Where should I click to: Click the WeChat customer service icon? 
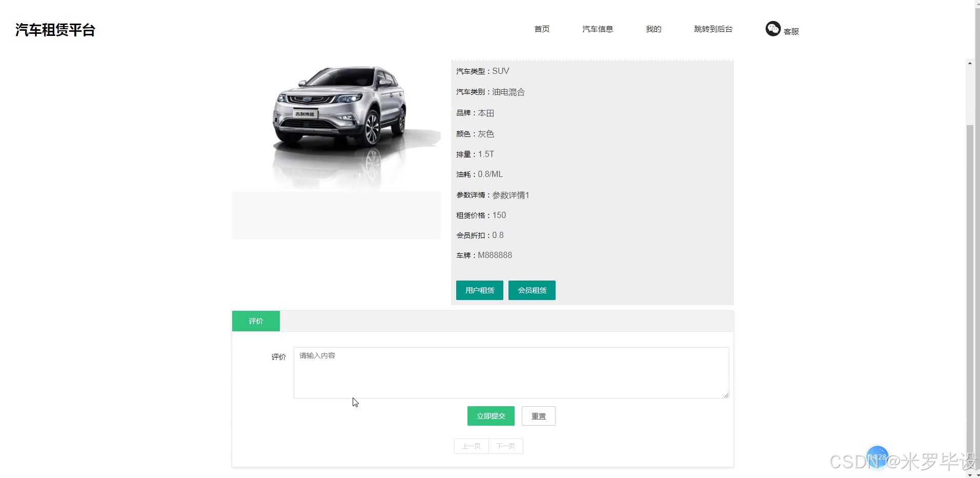(x=773, y=29)
